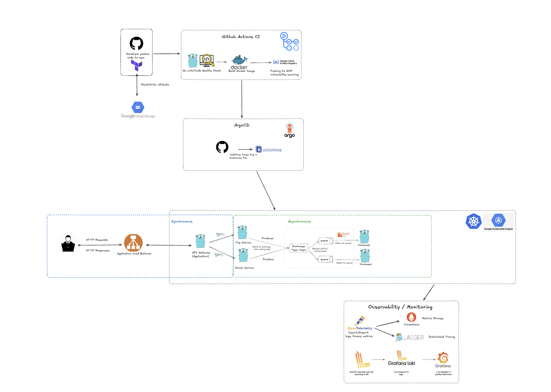Select the Go gopher beside the code-quality monitor

click(193, 61)
